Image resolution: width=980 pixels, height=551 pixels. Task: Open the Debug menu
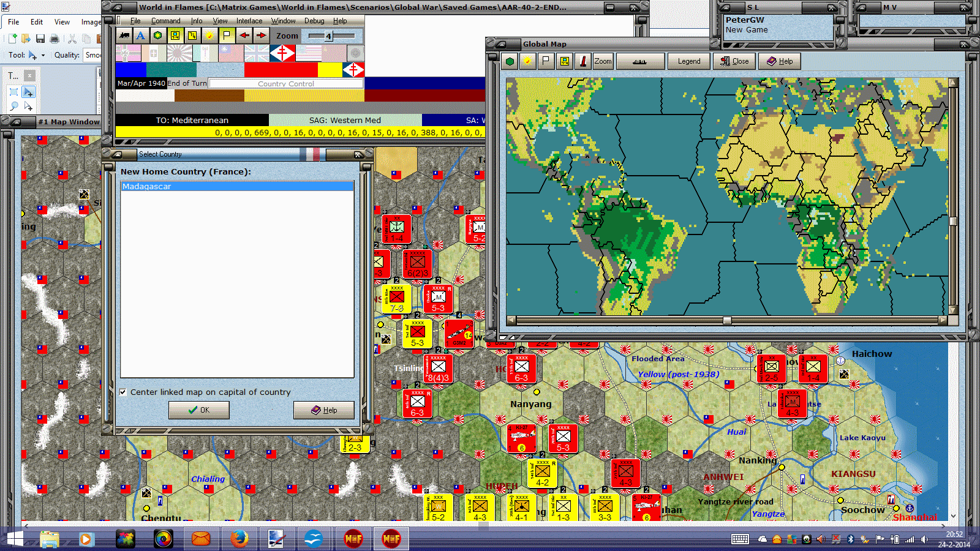point(314,21)
